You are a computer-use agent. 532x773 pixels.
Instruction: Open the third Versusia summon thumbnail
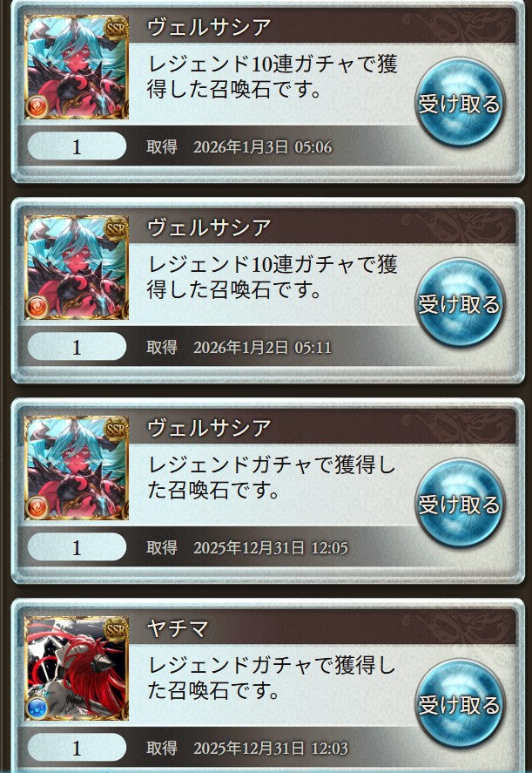(77, 468)
